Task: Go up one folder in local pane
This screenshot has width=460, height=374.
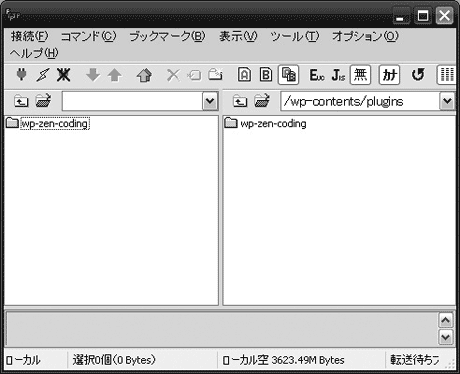Action: pyautogui.click(x=21, y=101)
